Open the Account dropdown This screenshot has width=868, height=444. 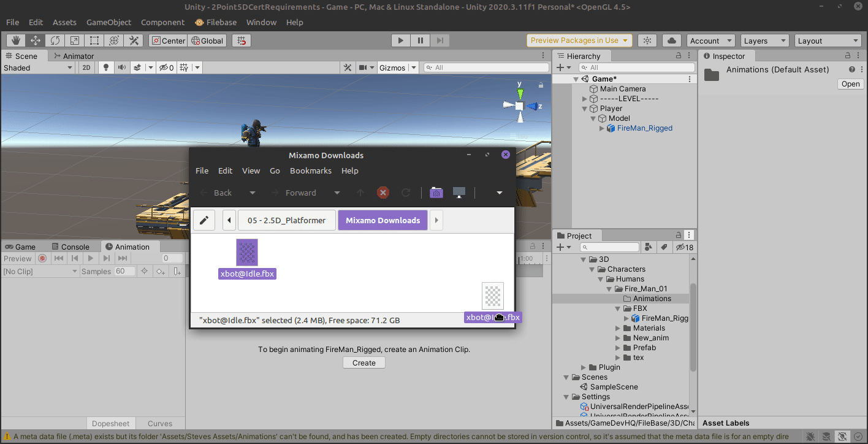[x=711, y=40]
